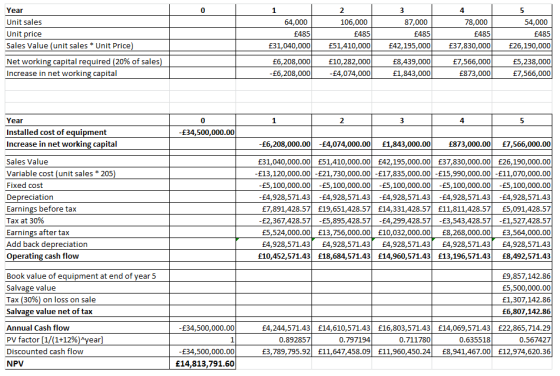Click the £22,865,714.29 annual cash flow cell
Viewport: 560px width, 376px height.
pos(521,328)
